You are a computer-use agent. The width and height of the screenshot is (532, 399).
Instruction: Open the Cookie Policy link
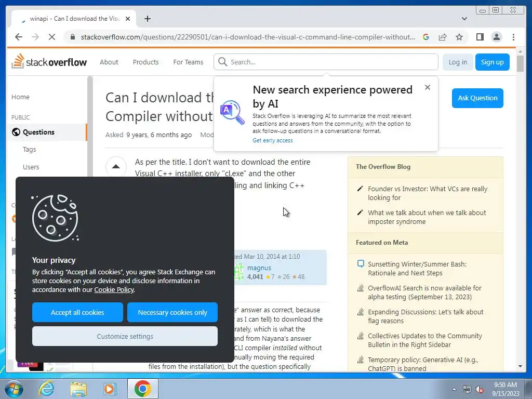114,289
